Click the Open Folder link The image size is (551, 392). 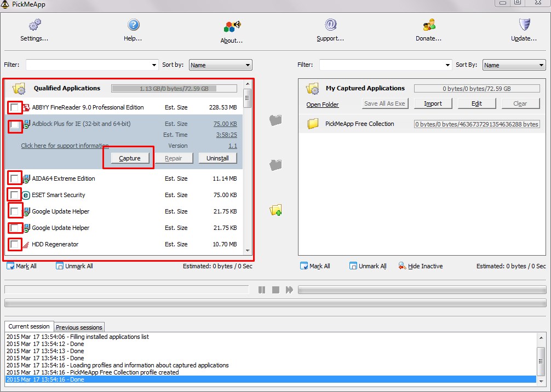(323, 105)
